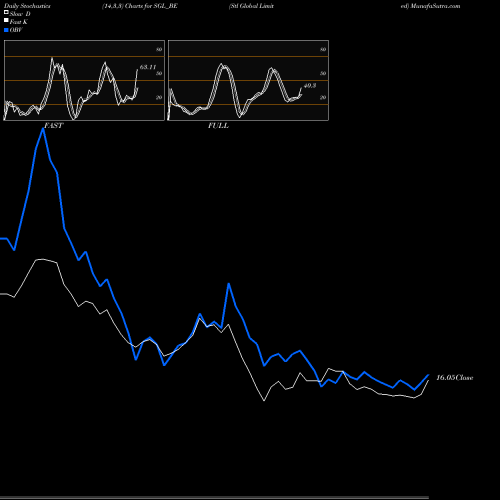Image resolution: width=500 pixels, height=500 pixels.
Task: Click the Slow D legend swatch
Action: click(6, 12)
